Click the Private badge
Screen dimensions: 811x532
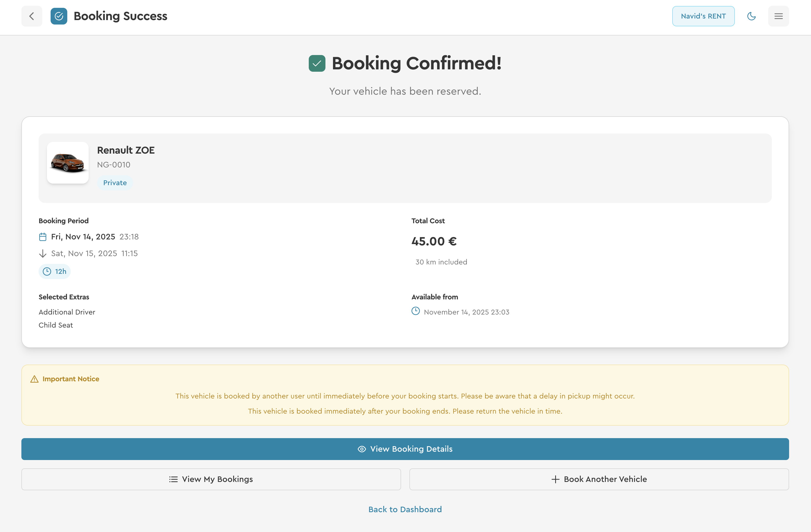pyautogui.click(x=115, y=183)
